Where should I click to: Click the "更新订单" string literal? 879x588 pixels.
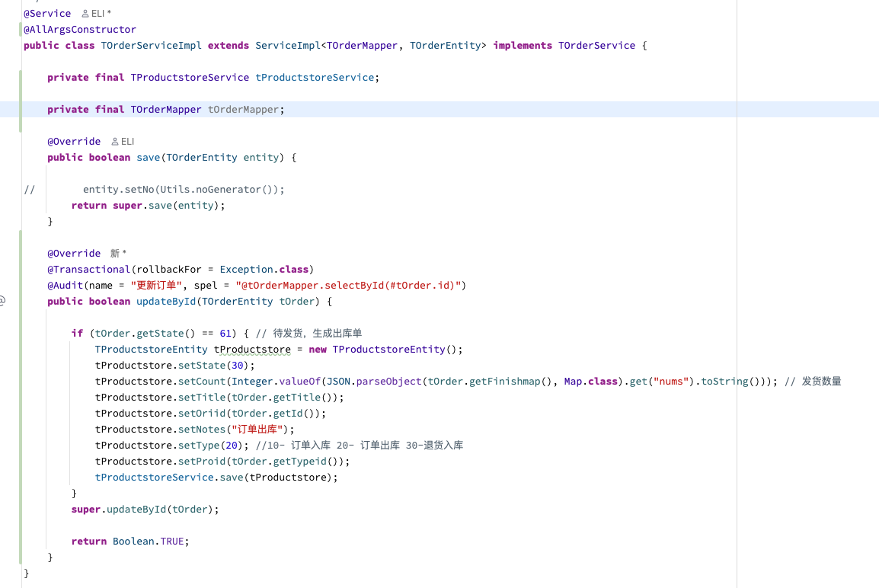click(156, 286)
